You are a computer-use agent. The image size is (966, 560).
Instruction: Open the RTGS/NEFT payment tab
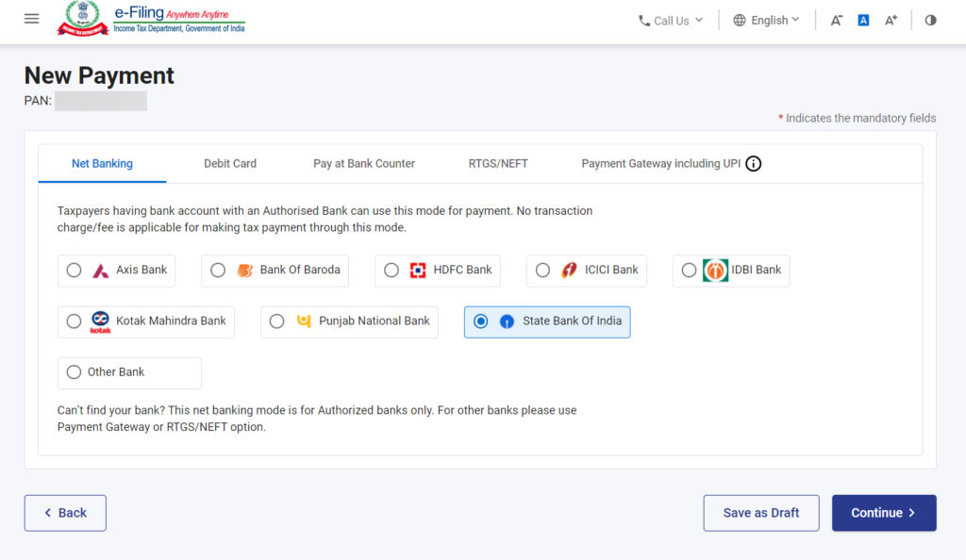tap(498, 163)
